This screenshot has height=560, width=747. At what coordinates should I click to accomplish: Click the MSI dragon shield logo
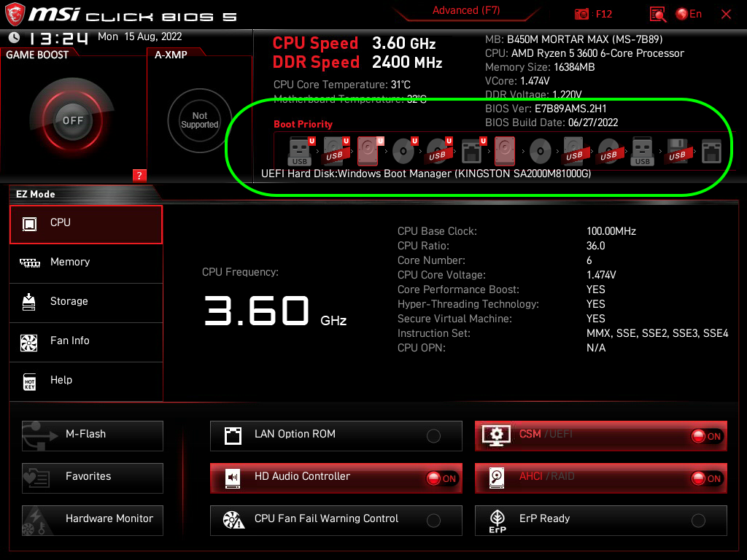[15, 15]
